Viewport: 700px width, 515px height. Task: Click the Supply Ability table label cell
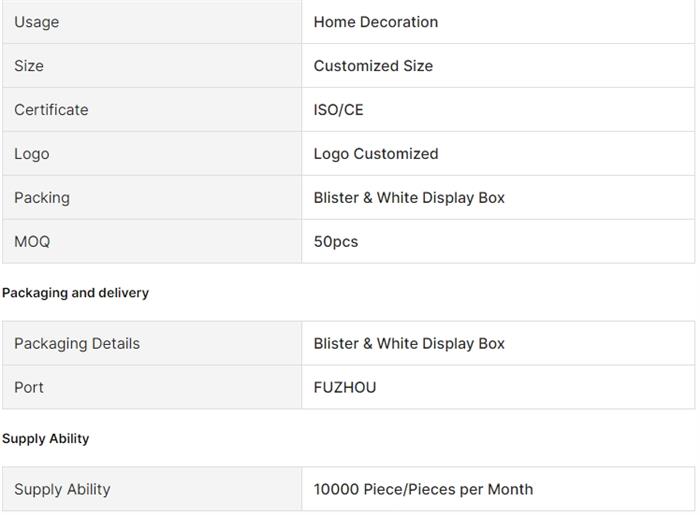62,490
